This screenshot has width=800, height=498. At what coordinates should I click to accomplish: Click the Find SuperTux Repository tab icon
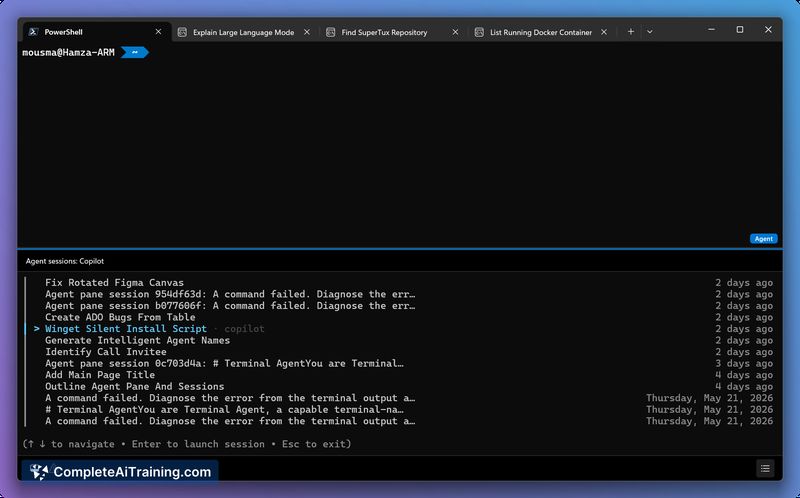(x=331, y=32)
